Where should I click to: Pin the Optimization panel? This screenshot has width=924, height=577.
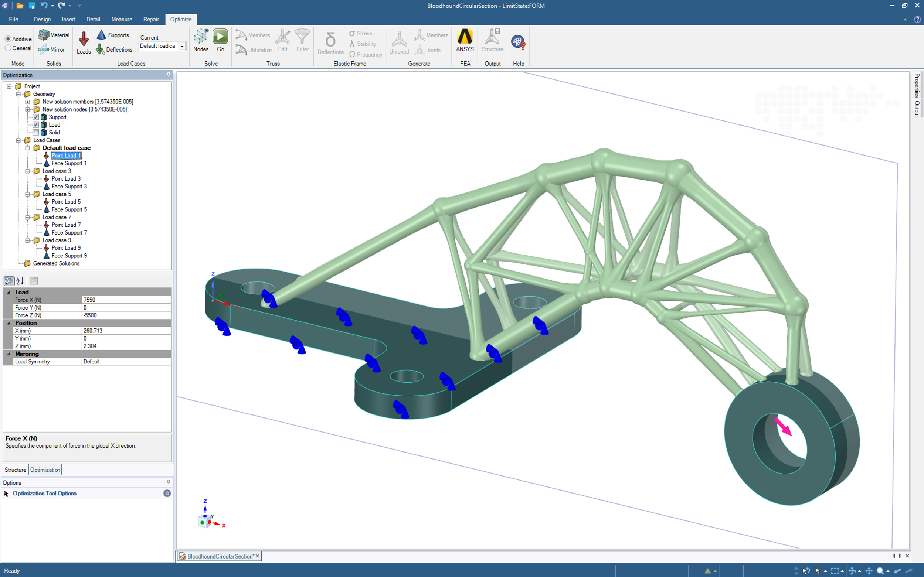point(169,75)
